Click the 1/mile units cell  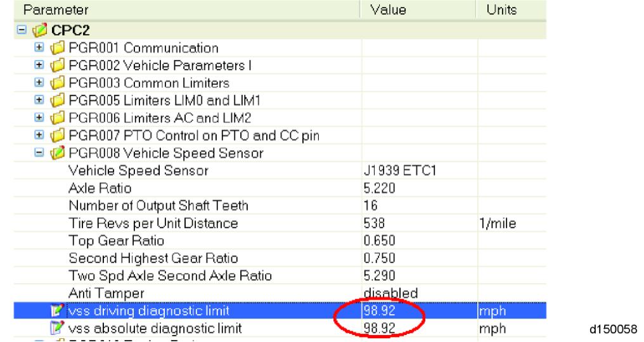[x=498, y=223]
